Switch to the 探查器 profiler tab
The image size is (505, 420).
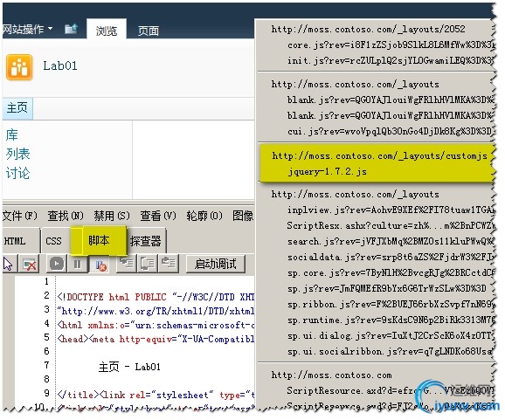pyautogui.click(x=146, y=241)
